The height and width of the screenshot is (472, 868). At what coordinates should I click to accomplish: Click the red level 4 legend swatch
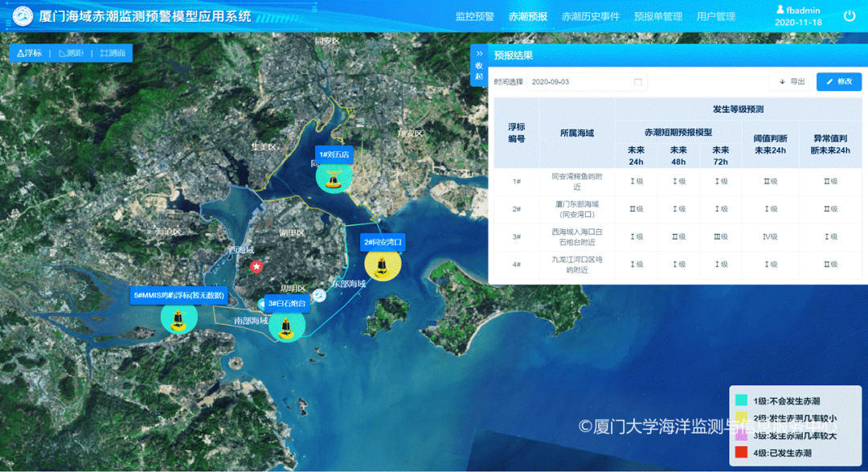[x=741, y=454]
